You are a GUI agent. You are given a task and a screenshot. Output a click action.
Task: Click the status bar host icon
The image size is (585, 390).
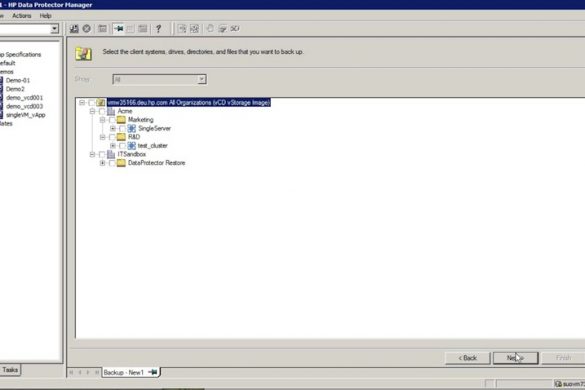coord(558,384)
